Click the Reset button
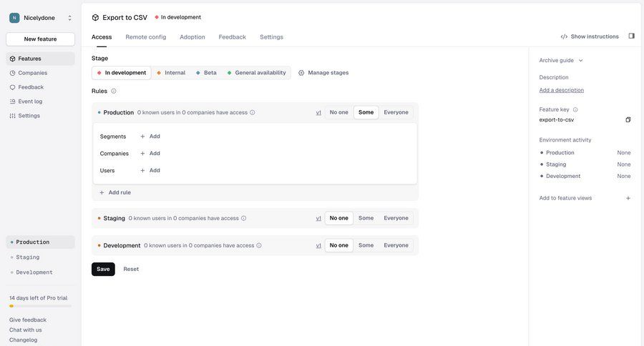The width and height of the screenshot is (644, 346). [131, 270]
